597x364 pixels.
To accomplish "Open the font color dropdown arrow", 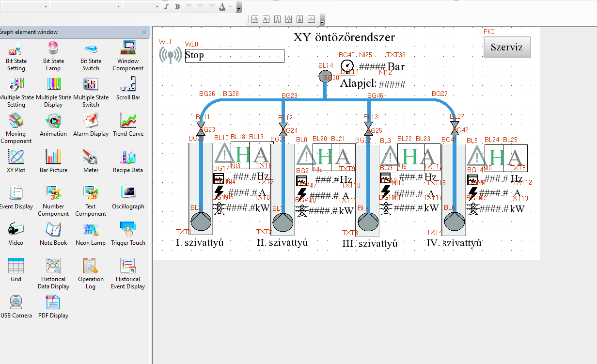I will pos(231,7).
